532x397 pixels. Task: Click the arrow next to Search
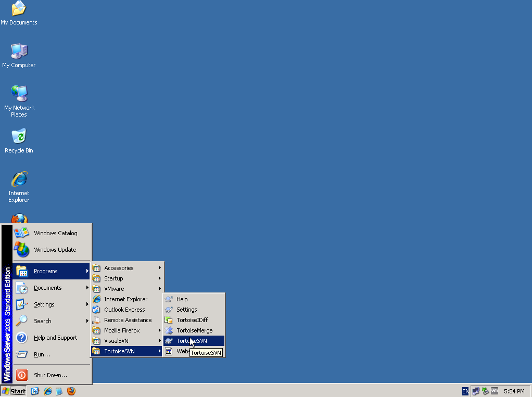(87, 321)
